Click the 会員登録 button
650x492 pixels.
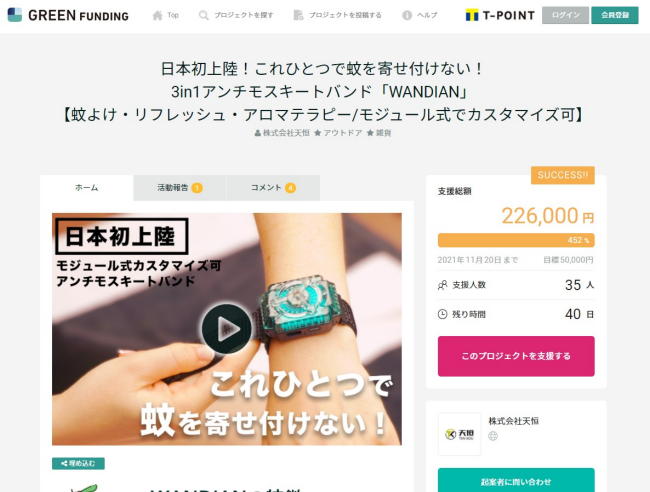pyautogui.click(x=615, y=15)
